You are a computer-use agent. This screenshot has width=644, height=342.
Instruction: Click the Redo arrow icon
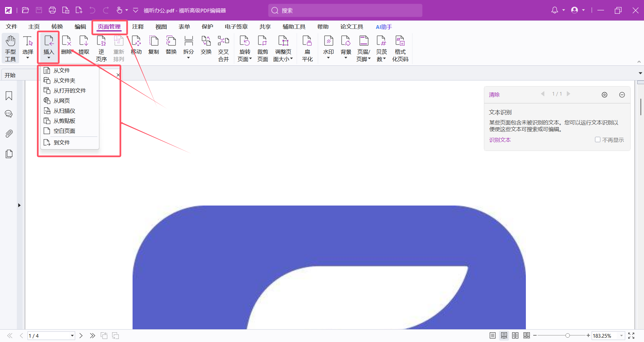click(106, 10)
